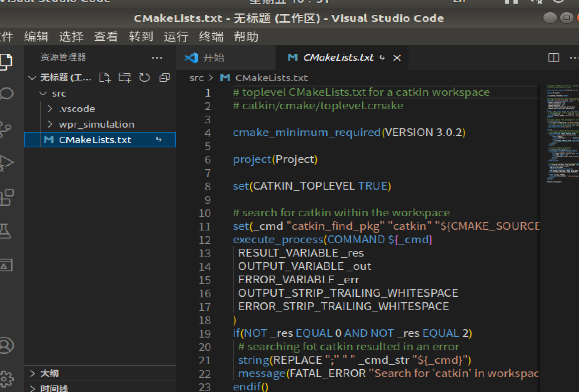Open the Testing flask view

pos(5,231)
